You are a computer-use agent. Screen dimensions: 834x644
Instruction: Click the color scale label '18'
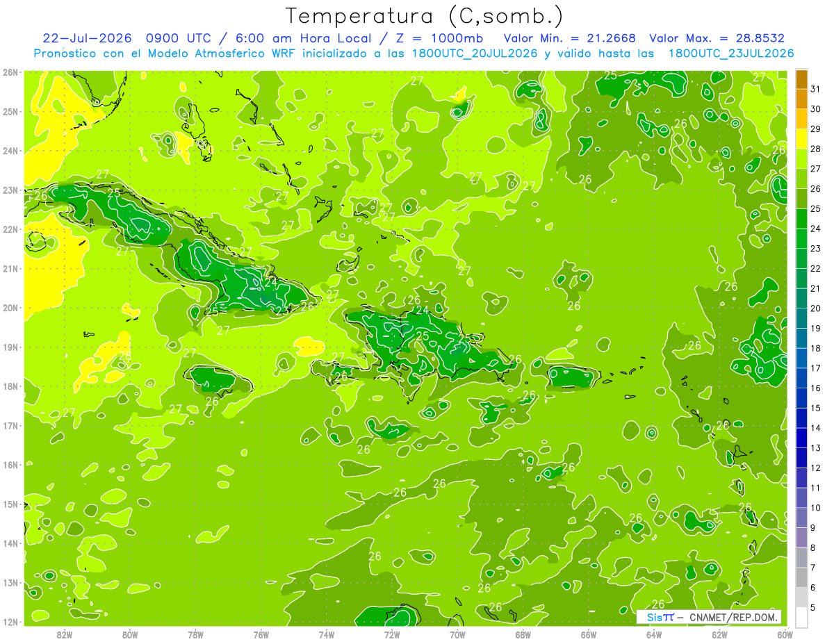(816, 348)
